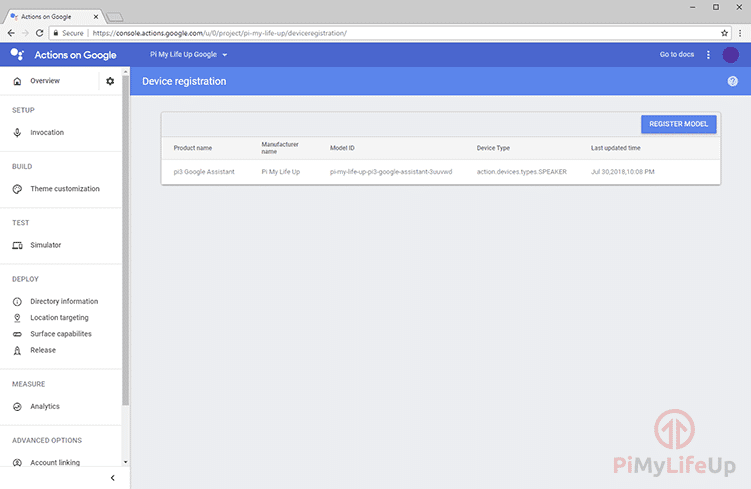Open Surface capabilities in sidebar

point(61,334)
